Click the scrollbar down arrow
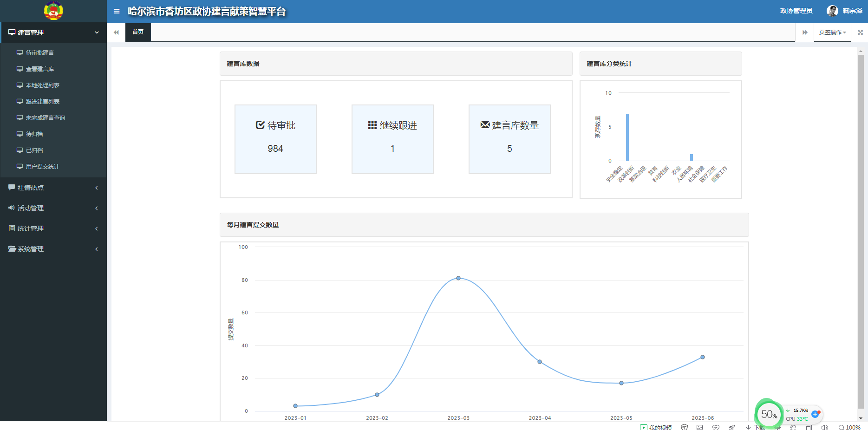The image size is (868, 430). click(x=861, y=418)
